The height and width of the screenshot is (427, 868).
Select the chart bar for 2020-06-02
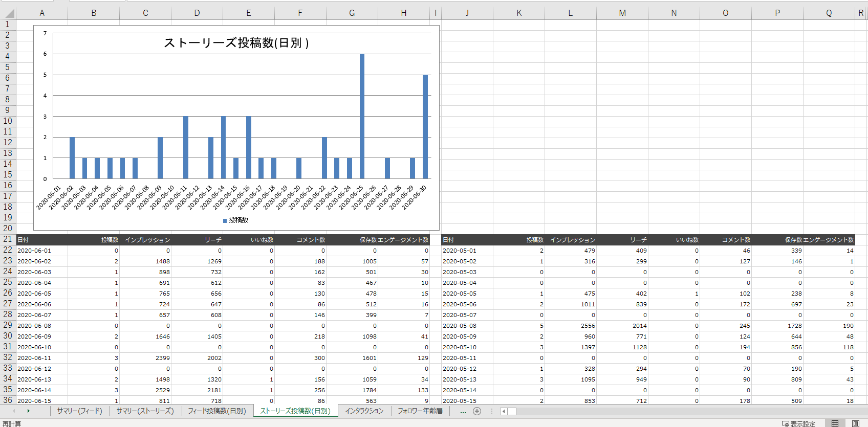point(72,158)
